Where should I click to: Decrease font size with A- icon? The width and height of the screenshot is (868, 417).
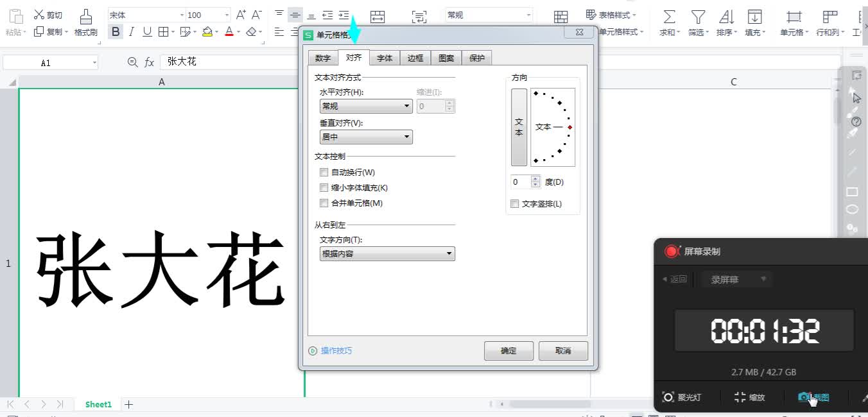[256, 15]
